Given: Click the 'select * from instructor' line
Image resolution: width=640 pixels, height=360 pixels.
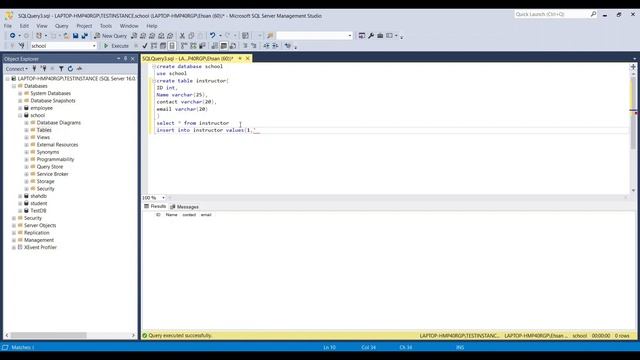Looking at the screenshot, I should pyautogui.click(x=193, y=123).
